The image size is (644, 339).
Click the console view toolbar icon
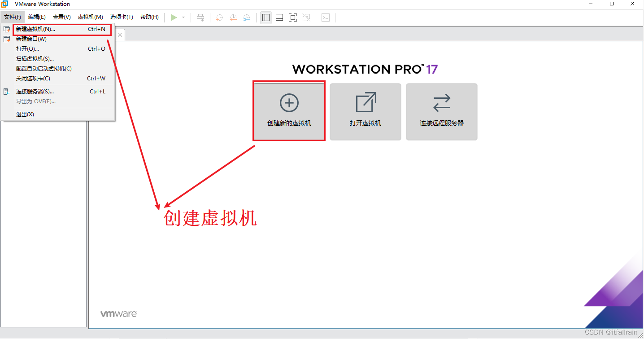[x=326, y=18]
